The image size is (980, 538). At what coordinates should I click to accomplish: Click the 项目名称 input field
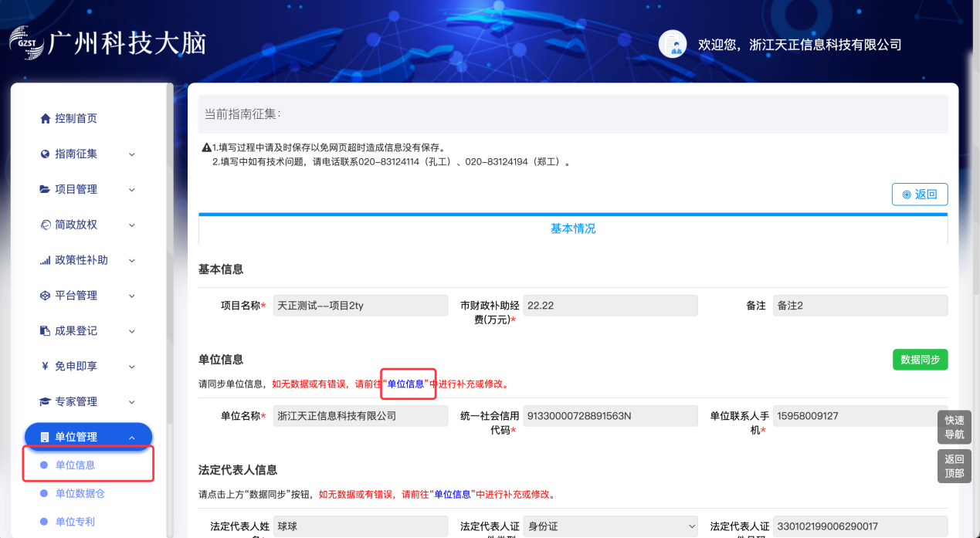(x=360, y=306)
